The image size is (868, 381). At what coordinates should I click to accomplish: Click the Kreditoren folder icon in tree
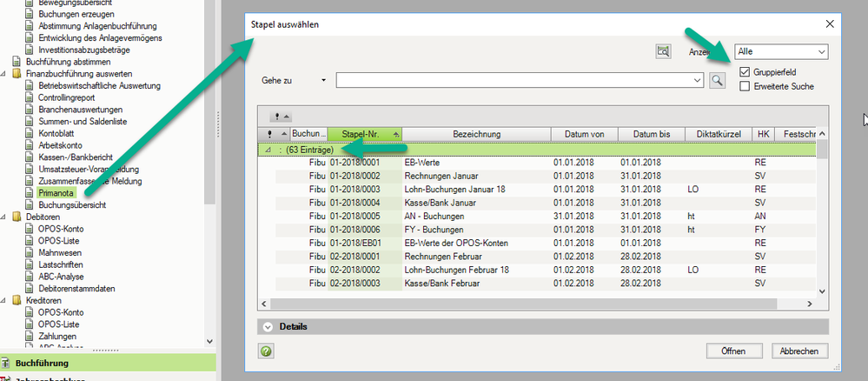17,300
